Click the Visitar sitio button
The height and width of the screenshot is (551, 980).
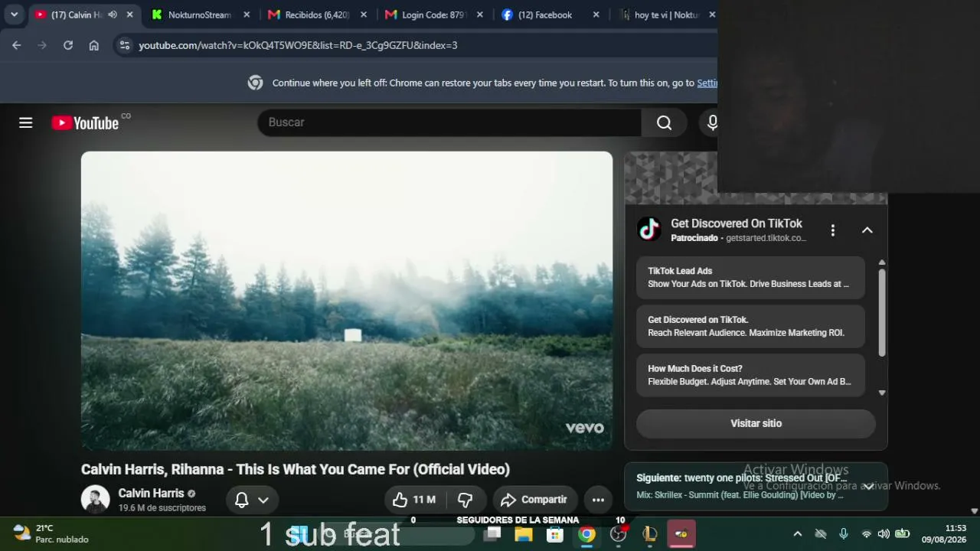point(756,423)
